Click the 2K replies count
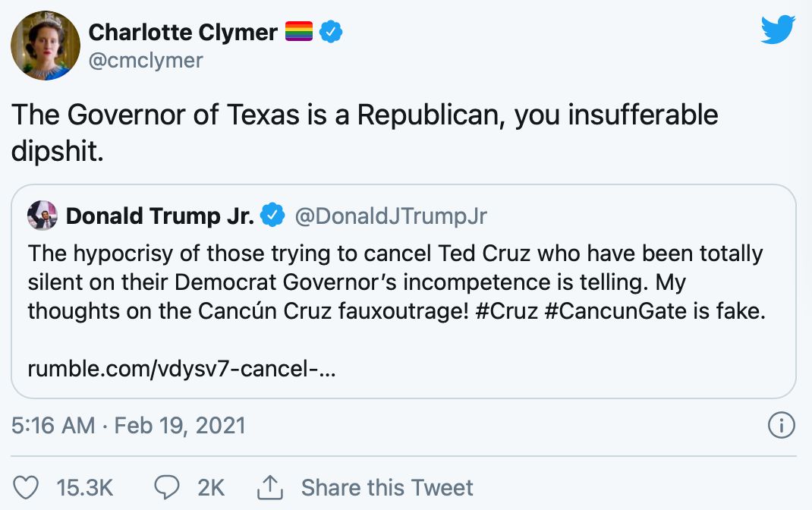Image resolution: width=812 pixels, height=510 pixels. (x=211, y=487)
